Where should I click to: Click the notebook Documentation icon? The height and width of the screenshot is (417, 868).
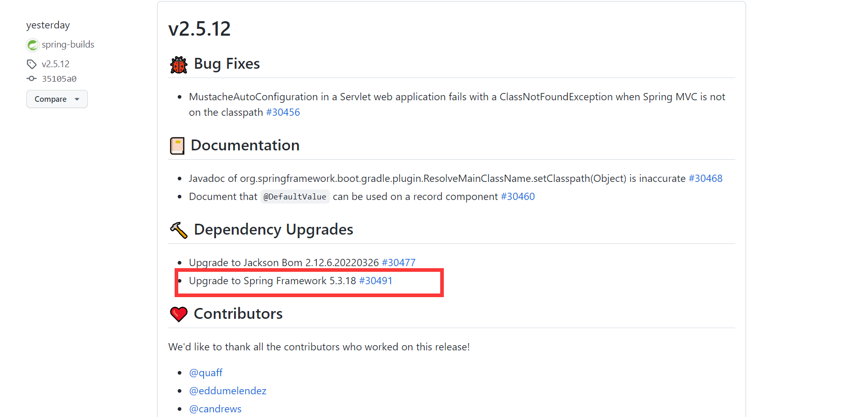point(177,146)
